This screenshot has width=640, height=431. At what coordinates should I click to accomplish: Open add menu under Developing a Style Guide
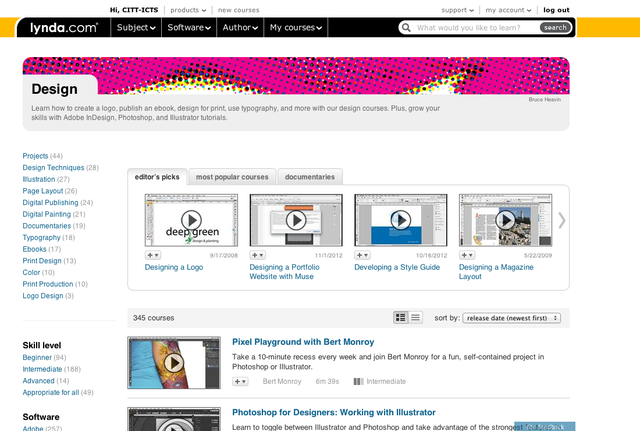[362, 255]
